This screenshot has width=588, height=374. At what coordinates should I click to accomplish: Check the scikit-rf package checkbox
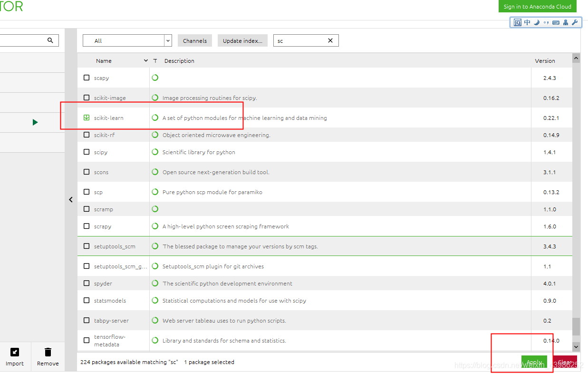[87, 135]
